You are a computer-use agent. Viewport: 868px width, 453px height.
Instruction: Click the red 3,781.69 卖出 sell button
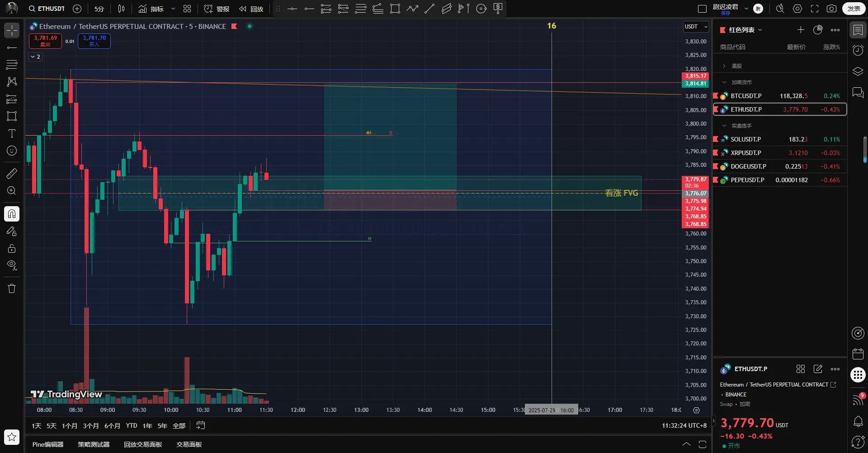click(x=45, y=41)
